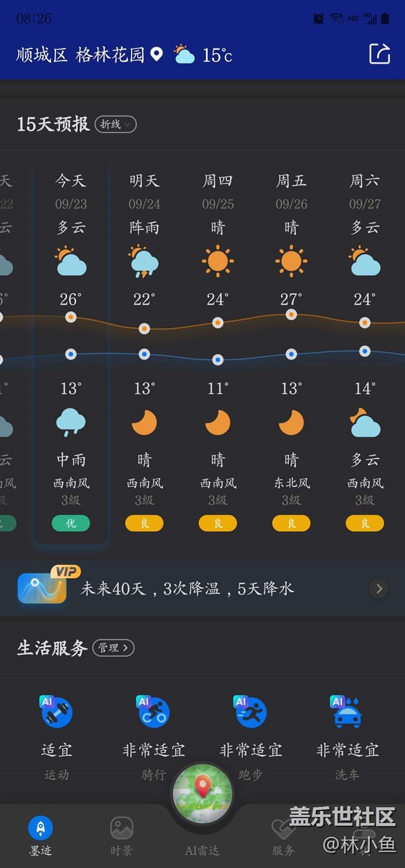Tap the VIP 40-day trend icon
The image size is (405, 868).
42,588
